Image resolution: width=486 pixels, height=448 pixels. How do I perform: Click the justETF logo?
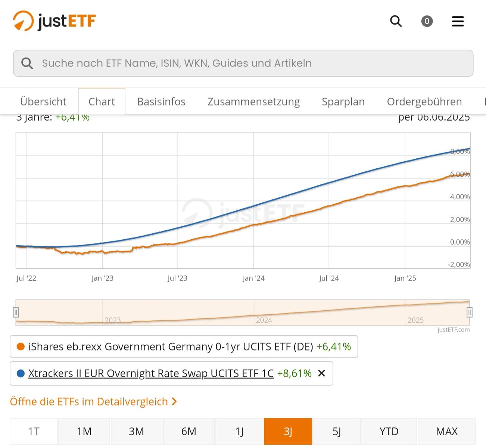pyautogui.click(x=54, y=21)
